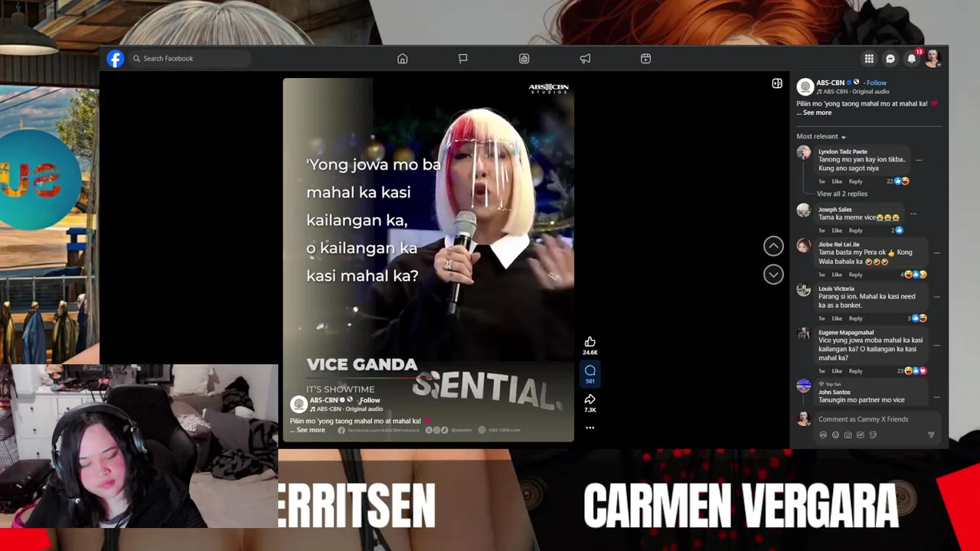Open the Marketplace tab icon
This screenshot has width=980, height=551.
click(x=646, y=59)
